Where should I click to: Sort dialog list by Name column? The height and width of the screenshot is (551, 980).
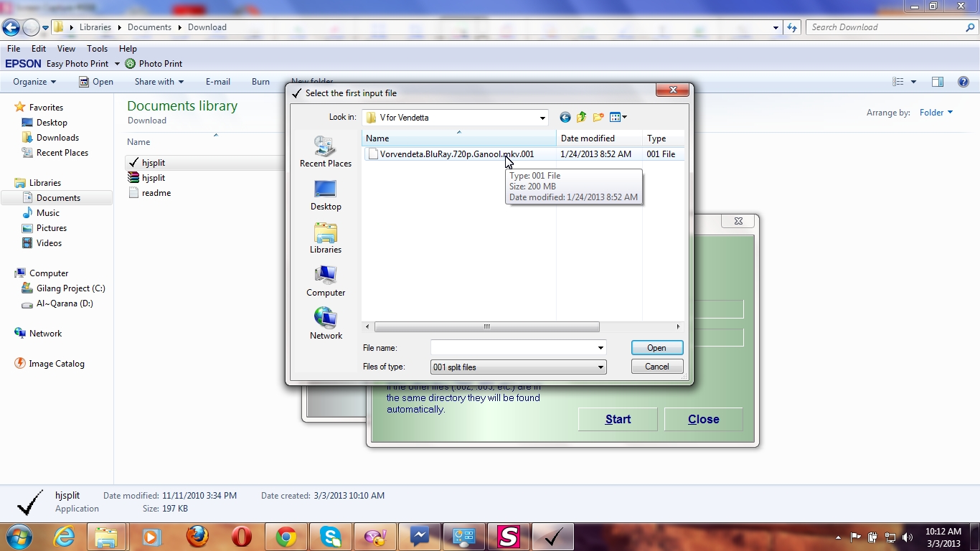pos(459,138)
